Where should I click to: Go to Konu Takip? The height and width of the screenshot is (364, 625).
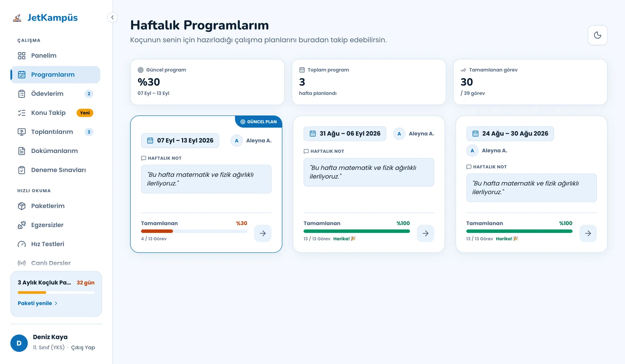[55, 113]
